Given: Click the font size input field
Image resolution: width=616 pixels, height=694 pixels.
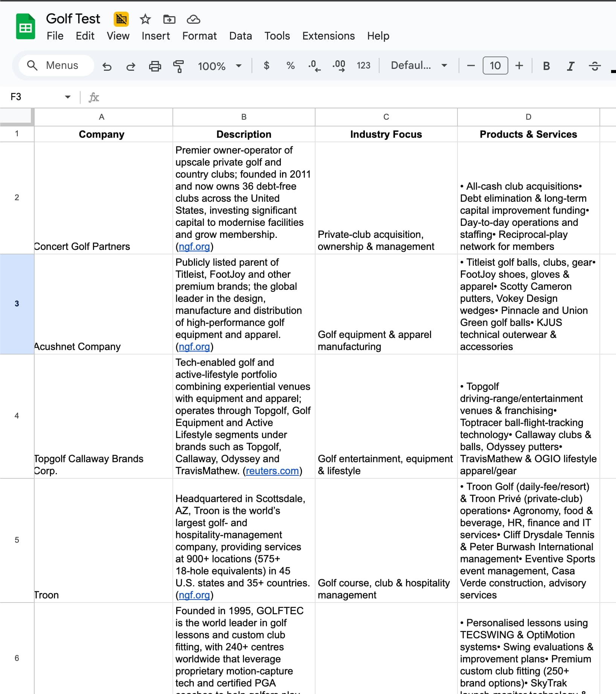Looking at the screenshot, I should 495,65.
